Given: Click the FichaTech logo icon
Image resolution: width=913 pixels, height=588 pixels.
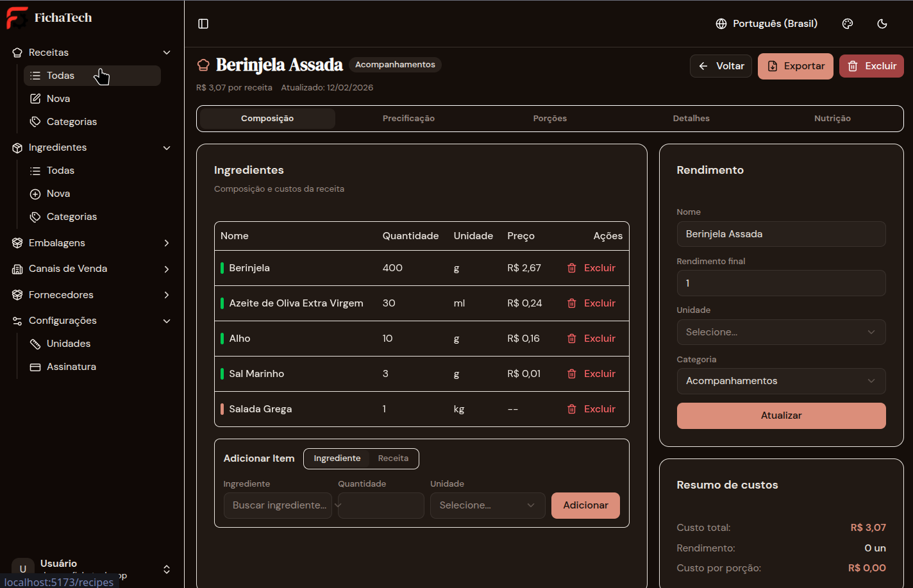Looking at the screenshot, I should (x=17, y=18).
